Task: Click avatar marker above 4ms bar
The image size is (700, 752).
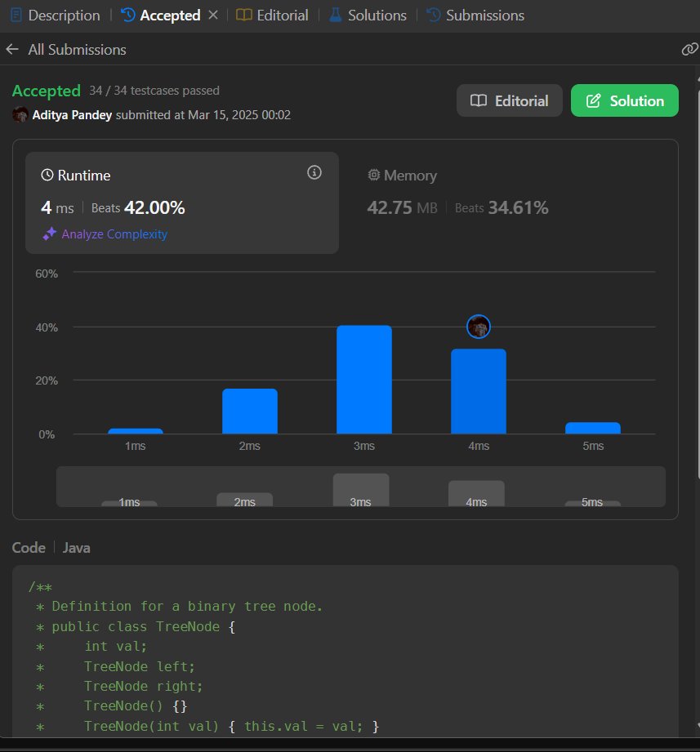Action: 479,327
